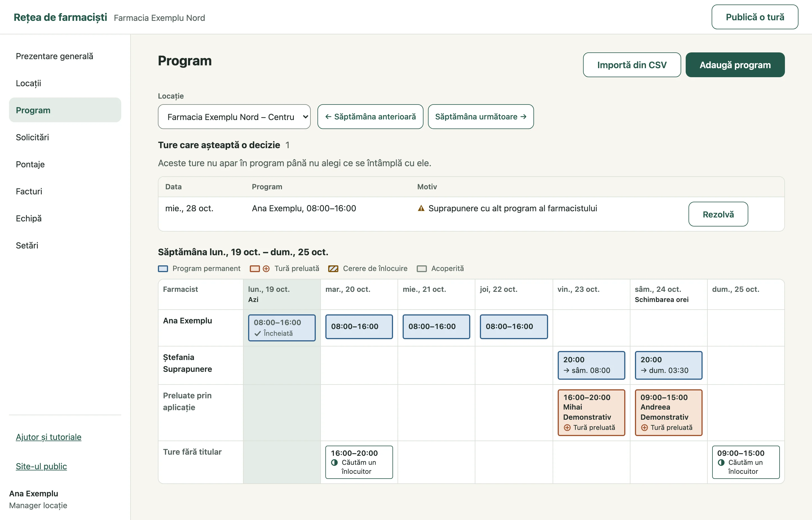
Task: Click the checkmark icon beside Încheiată
Action: click(x=257, y=334)
